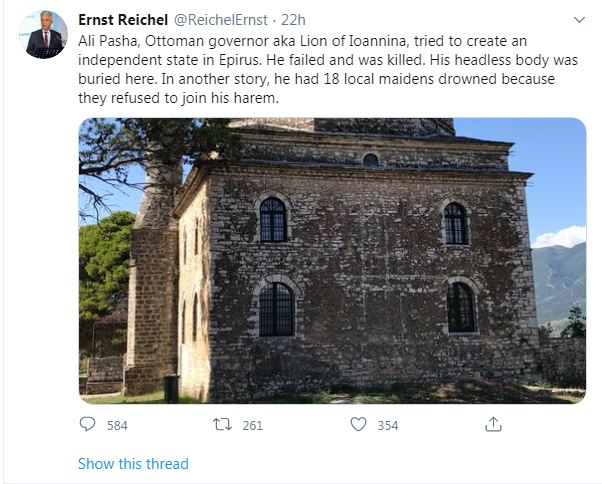Image resolution: width=602 pixels, height=484 pixels.
Task: Click the 354 likes count
Action: click(x=387, y=425)
